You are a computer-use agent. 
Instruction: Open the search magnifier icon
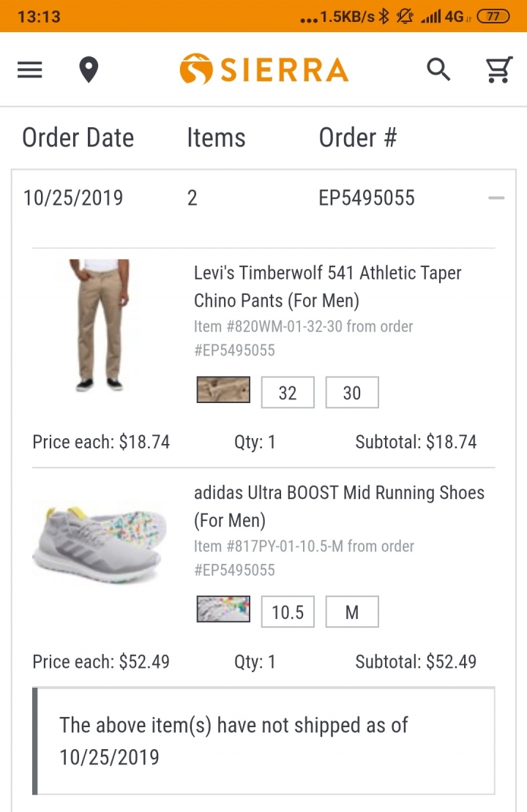(x=438, y=70)
